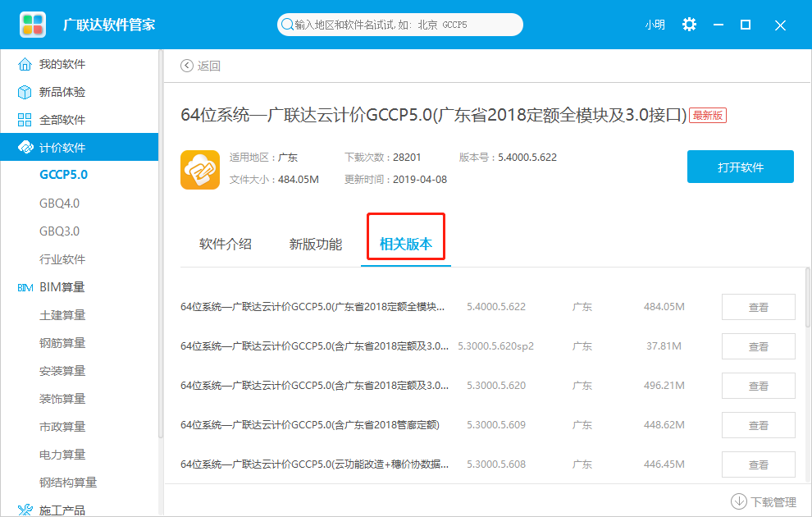812x517 pixels.
Task: Click the grid icon beside 全部软件
Action: 25,120
